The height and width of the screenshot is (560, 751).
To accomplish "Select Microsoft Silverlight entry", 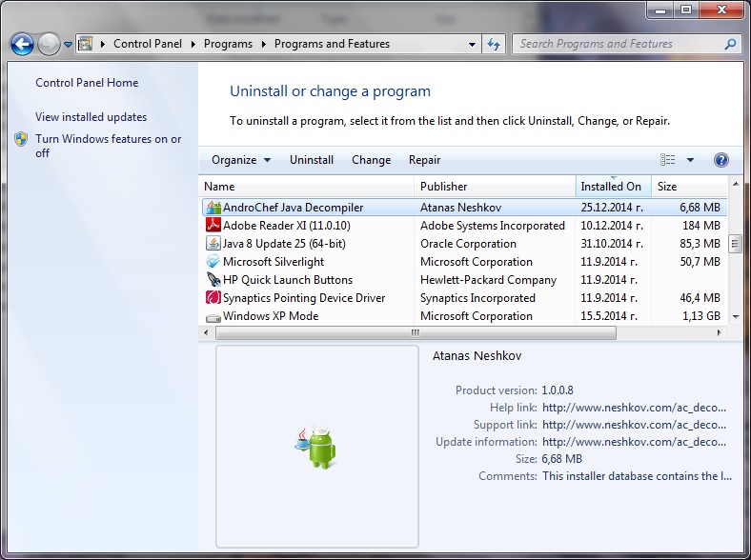I will [274, 262].
